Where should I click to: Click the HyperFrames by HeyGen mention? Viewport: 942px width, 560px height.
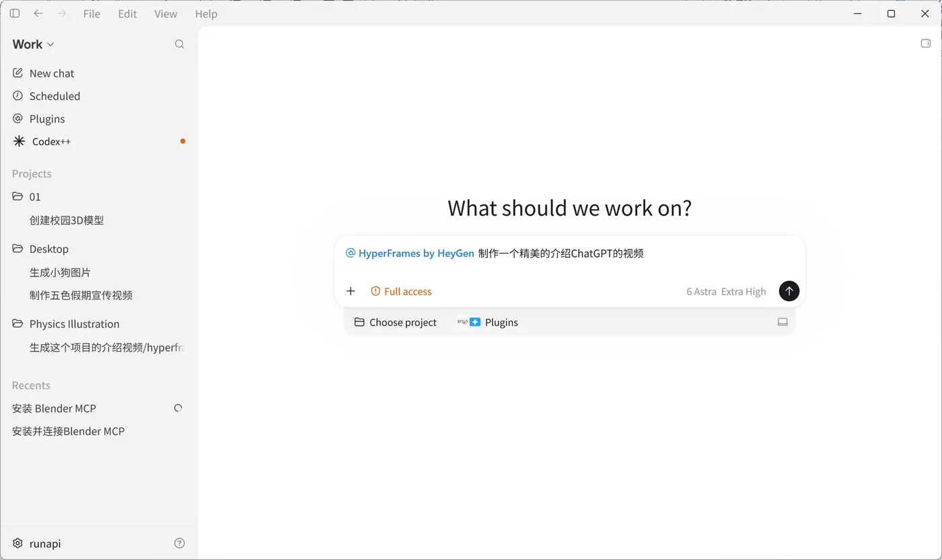coord(410,253)
